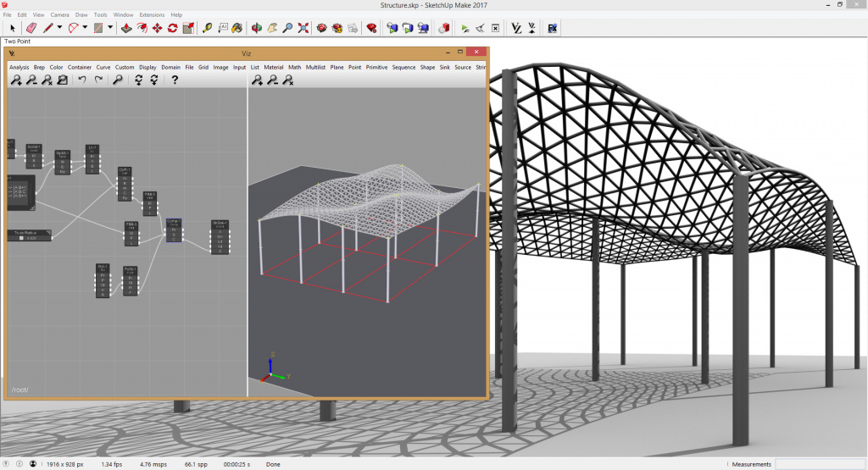Click the Measurements input box

click(x=819, y=464)
